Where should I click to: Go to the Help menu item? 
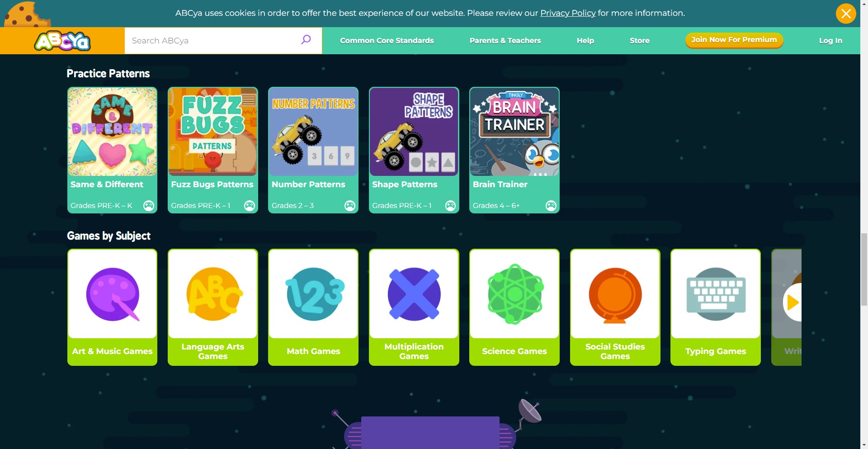pyautogui.click(x=585, y=41)
